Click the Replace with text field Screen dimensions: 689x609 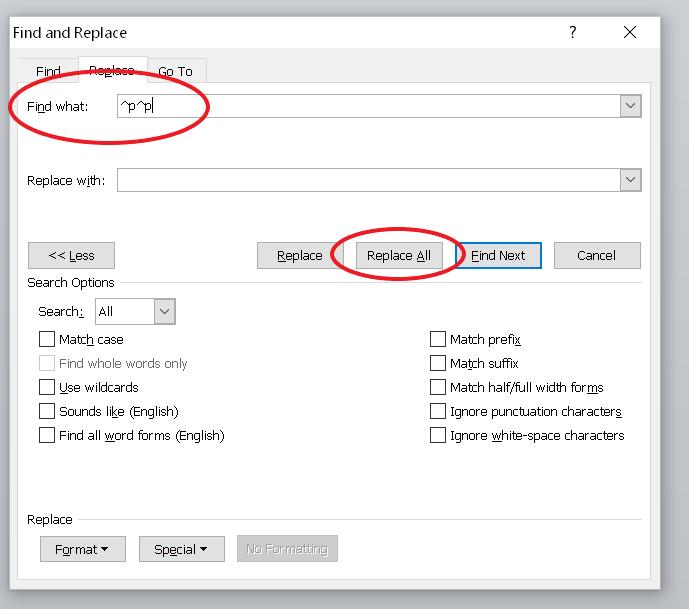[x=367, y=180]
